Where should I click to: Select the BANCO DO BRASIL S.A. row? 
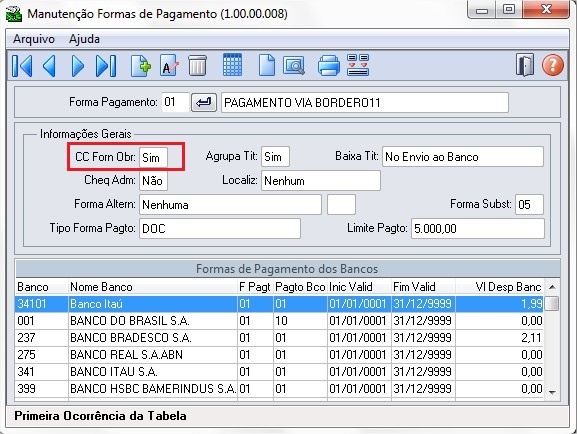(279, 321)
